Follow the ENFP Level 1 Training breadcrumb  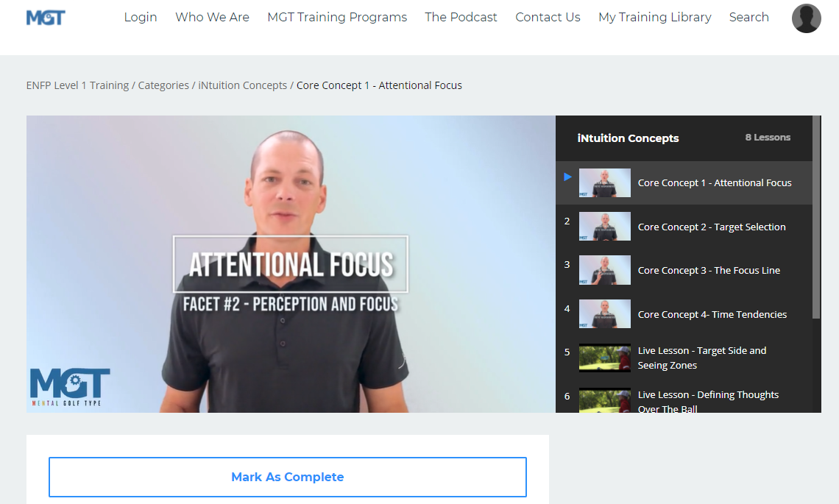[x=77, y=85]
